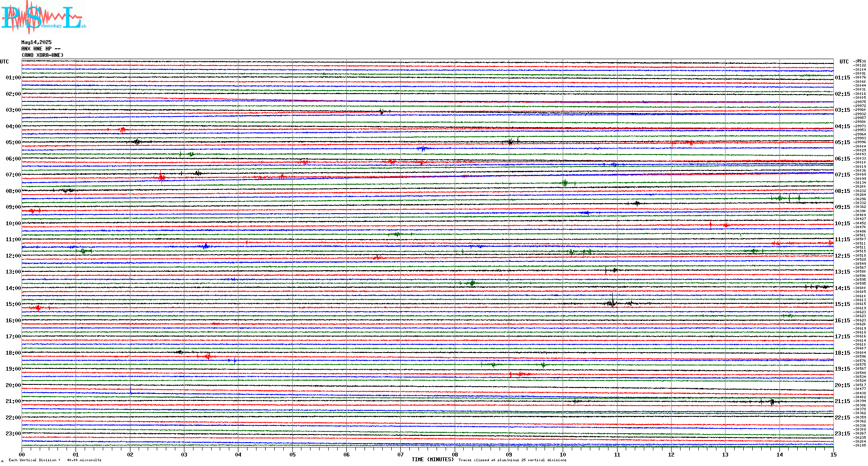Select the date text May14,2025
Viewport: 868px width, 466px height.
(36, 42)
